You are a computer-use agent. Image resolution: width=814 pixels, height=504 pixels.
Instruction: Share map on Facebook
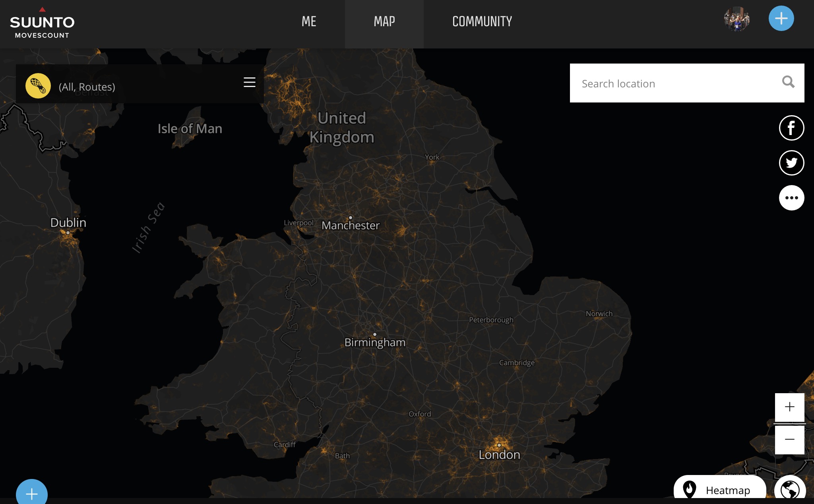click(791, 128)
